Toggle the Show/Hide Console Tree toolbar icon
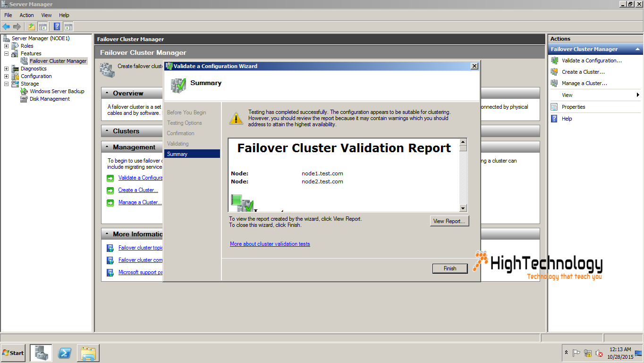The image size is (644, 363). (42, 26)
